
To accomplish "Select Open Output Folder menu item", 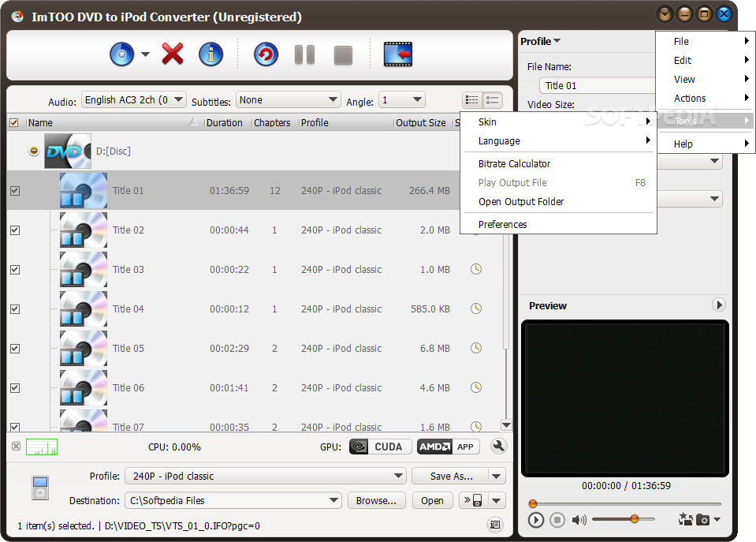I will (x=558, y=202).
